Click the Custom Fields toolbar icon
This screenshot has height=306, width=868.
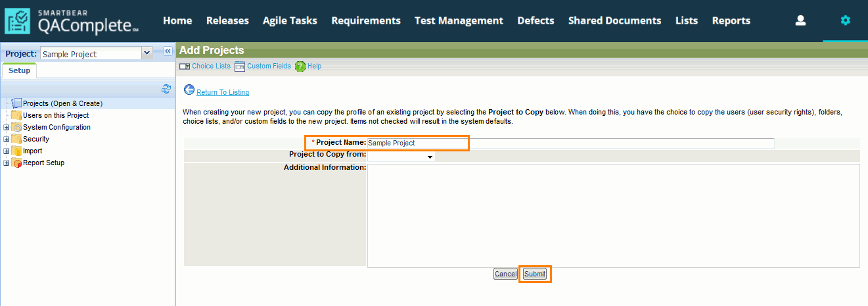click(x=240, y=66)
